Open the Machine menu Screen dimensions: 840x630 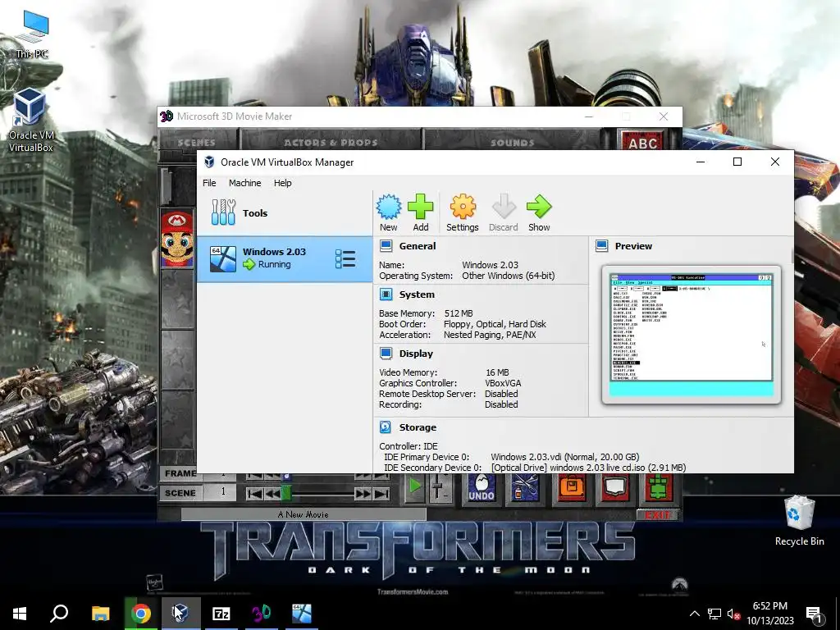244,183
